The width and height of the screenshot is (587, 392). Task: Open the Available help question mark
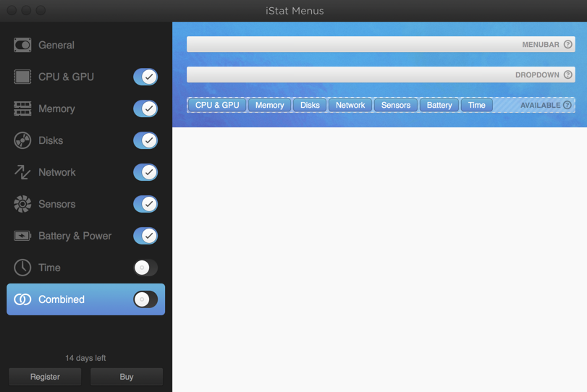[x=567, y=105]
